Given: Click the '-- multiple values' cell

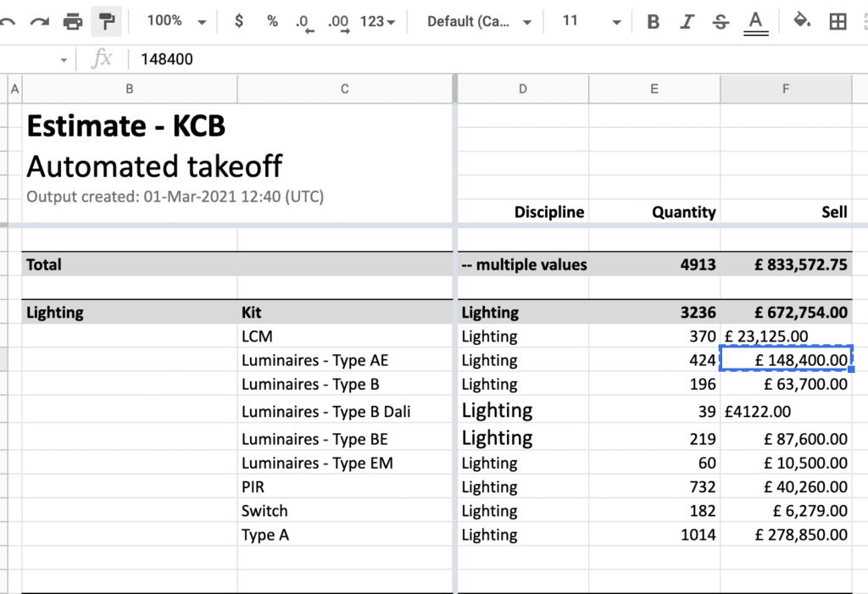Looking at the screenshot, I should [523, 264].
